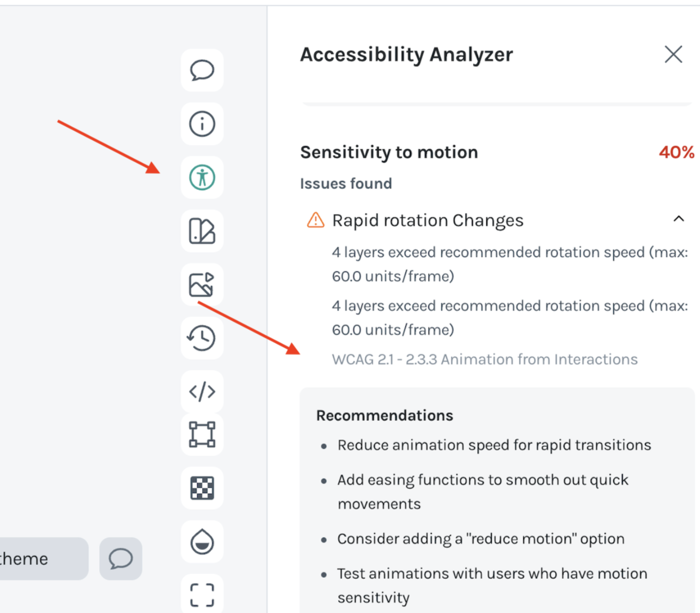This screenshot has height=613, width=700.
Task: Open the version history clock icon
Action: (x=202, y=338)
